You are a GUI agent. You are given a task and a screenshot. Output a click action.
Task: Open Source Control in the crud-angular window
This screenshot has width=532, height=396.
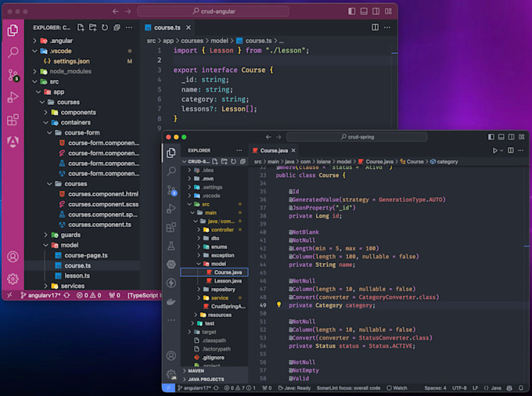coord(13,75)
